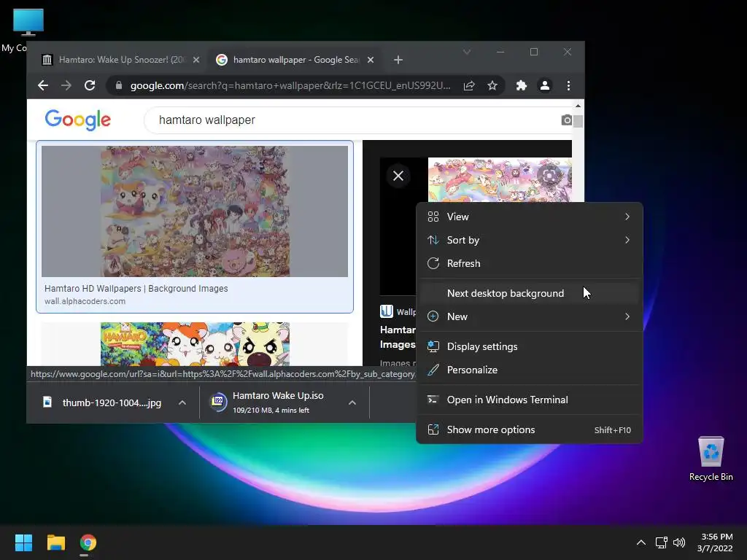Expand the New submenu
The image size is (747, 560).
click(x=530, y=316)
